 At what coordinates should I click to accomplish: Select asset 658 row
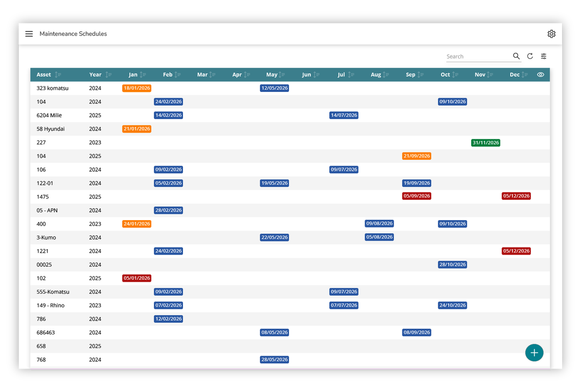click(x=290, y=346)
